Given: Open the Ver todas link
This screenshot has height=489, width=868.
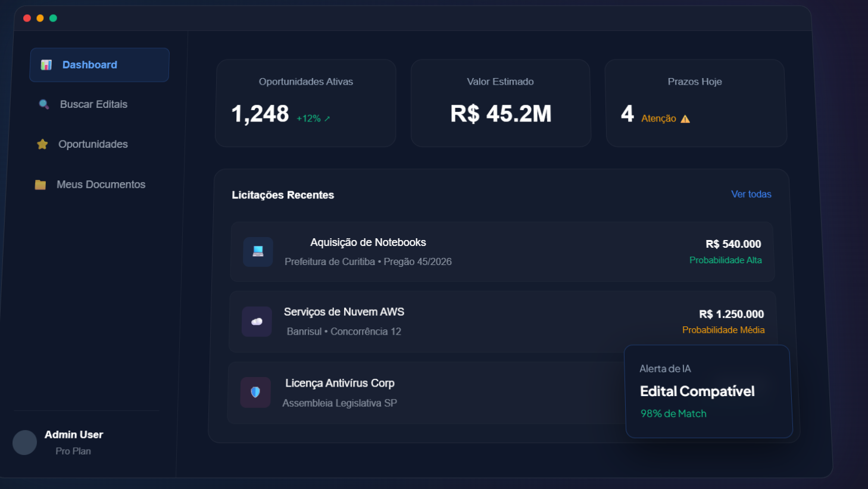Looking at the screenshot, I should coord(751,194).
